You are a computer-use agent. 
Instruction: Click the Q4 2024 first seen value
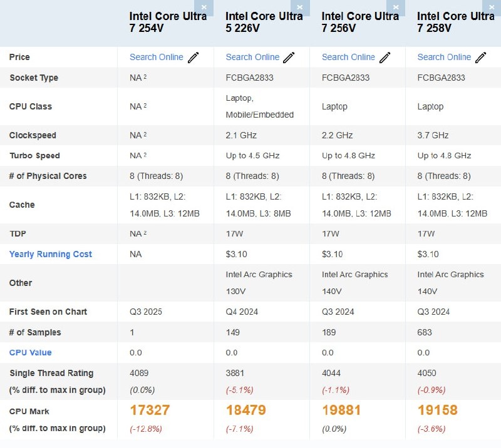click(242, 312)
